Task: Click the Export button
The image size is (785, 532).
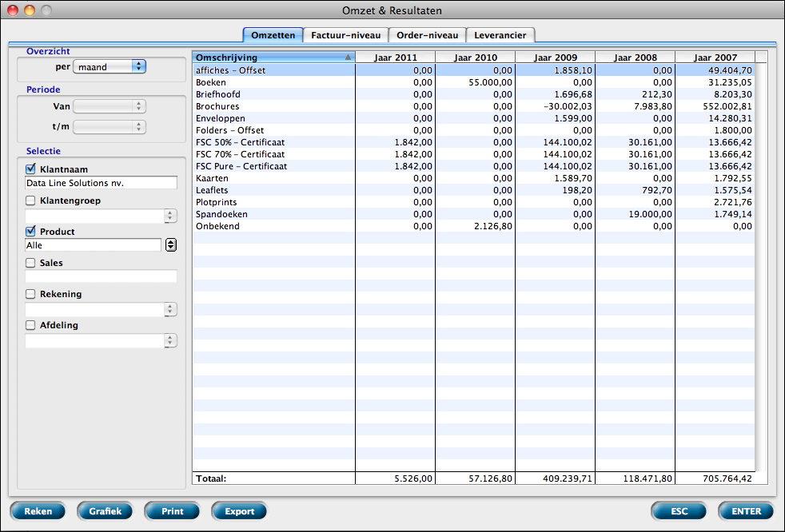Action: click(x=239, y=511)
